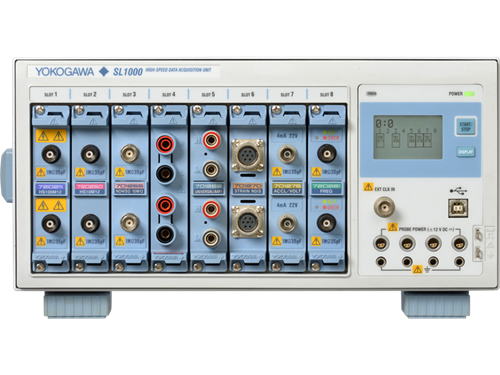Click the purple HS100M12 module label
Screen dimensions: 500x375
pyautogui.click(x=51, y=189)
